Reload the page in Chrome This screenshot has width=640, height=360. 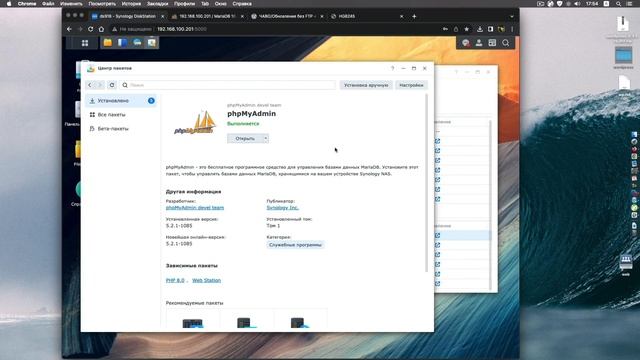point(91,29)
